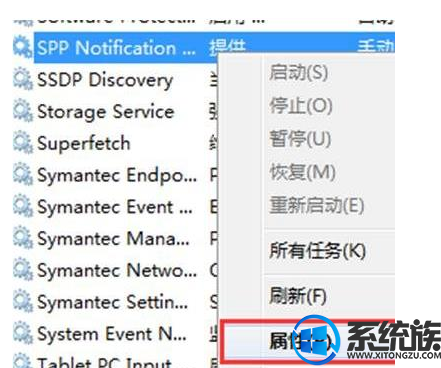Viewport: 441px width, 368px height.
Task: Click gear icon beside SSDP Discovery
Action: point(23,79)
